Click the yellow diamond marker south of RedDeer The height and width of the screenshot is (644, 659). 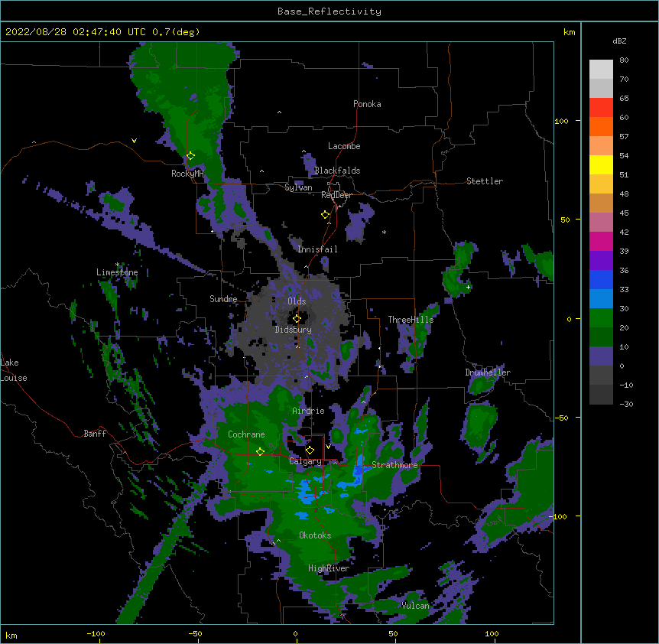pos(325,215)
